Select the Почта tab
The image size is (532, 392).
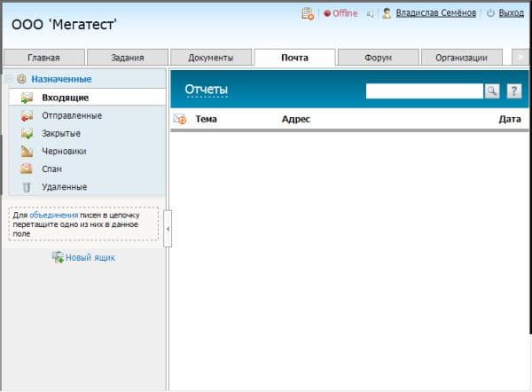point(295,58)
